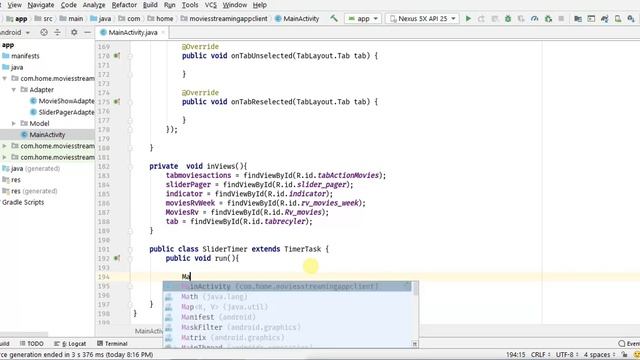640x360 pixels.
Task: Open the Tools menu
Action: (x=190, y=5)
